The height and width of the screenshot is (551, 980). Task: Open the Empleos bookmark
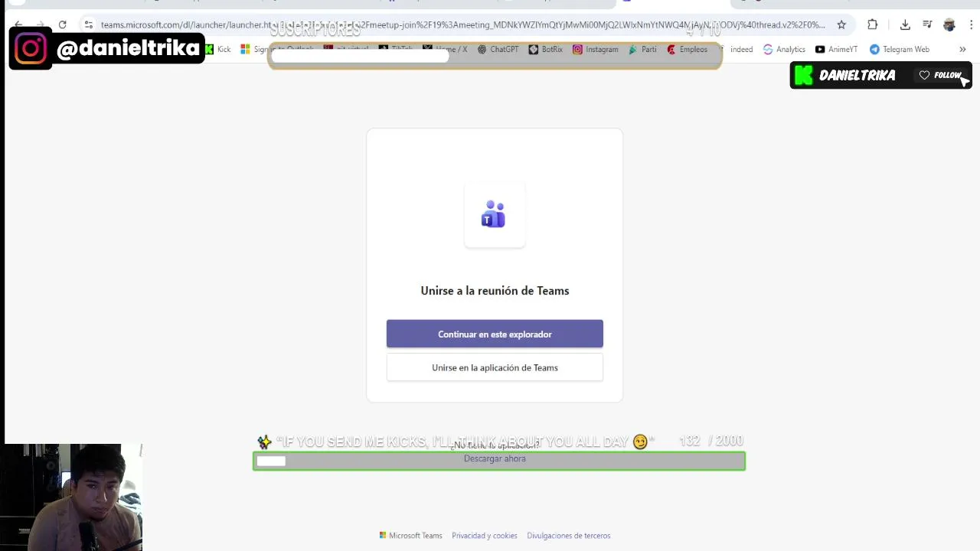click(x=687, y=49)
